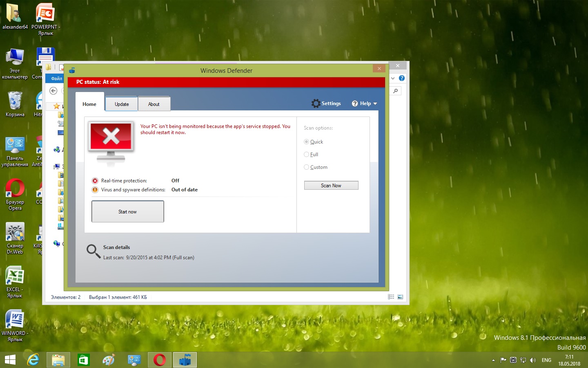Open Settings via the gear icon

coord(316,103)
